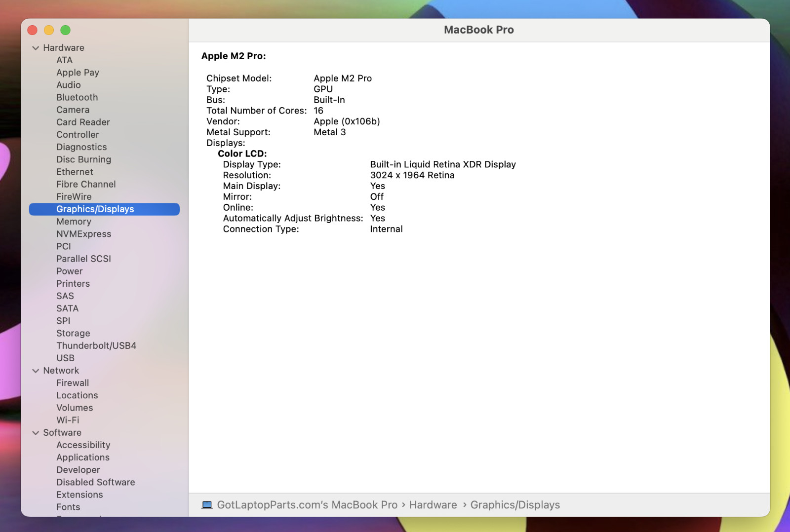The height and width of the screenshot is (532, 790).
Task: Collapse the Hardware section chevron
Action: (36, 48)
